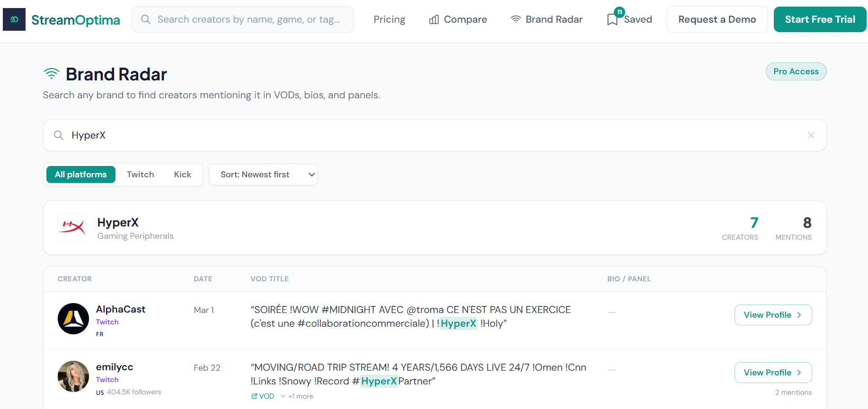Open the AlphaCast creator name
The image size is (868, 409).
pos(121,309)
